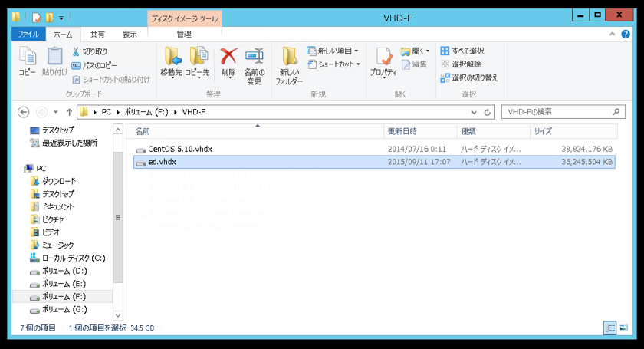
Task: Click Invert selection (選択の切り替え)
Action: tap(469, 77)
